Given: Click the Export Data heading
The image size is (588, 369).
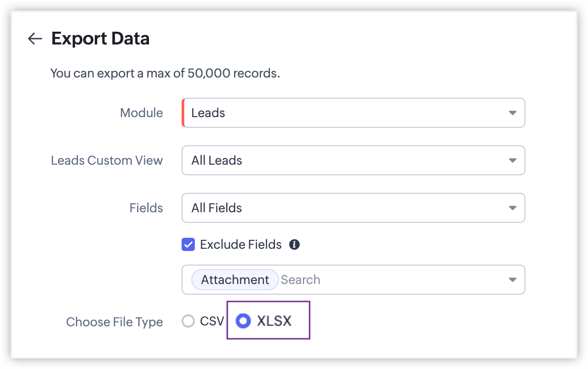Looking at the screenshot, I should [100, 39].
